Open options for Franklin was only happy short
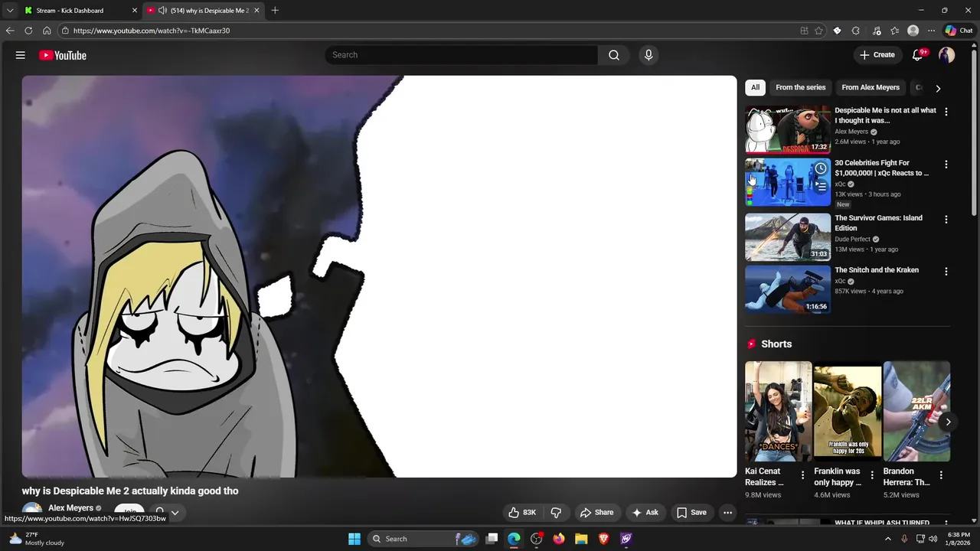This screenshot has height=551, width=980. (x=872, y=475)
